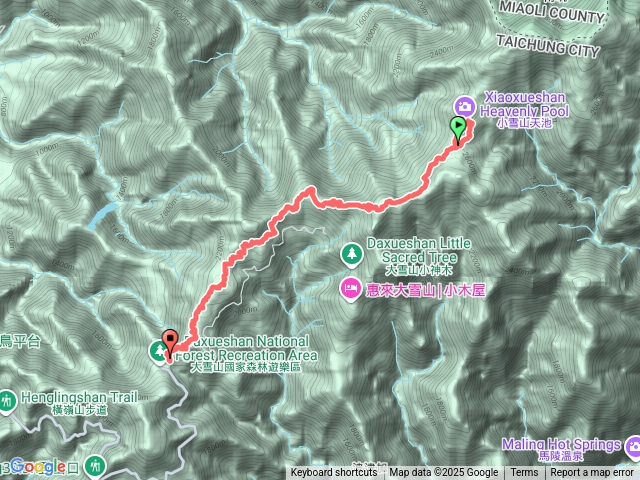Click Maling Hot Springs label text
The width and height of the screenshot is (640, 480).
[561, 444]
